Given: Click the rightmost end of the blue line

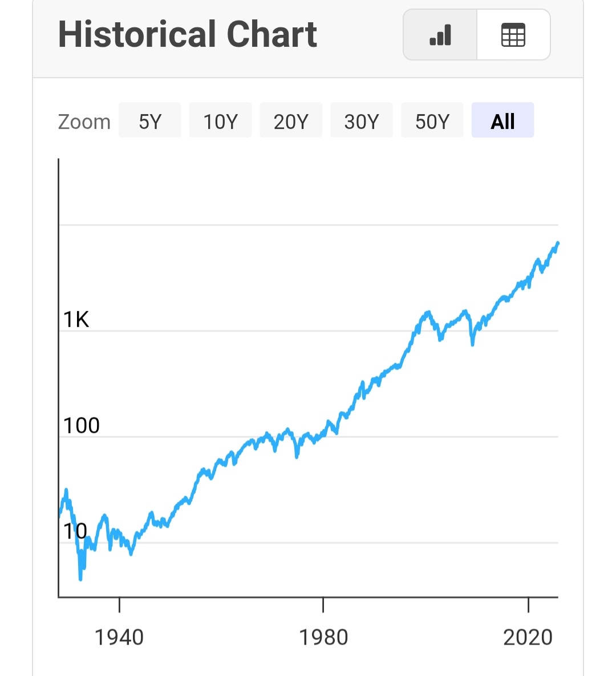Looking at the screenshot, I should tap(557, 244).
